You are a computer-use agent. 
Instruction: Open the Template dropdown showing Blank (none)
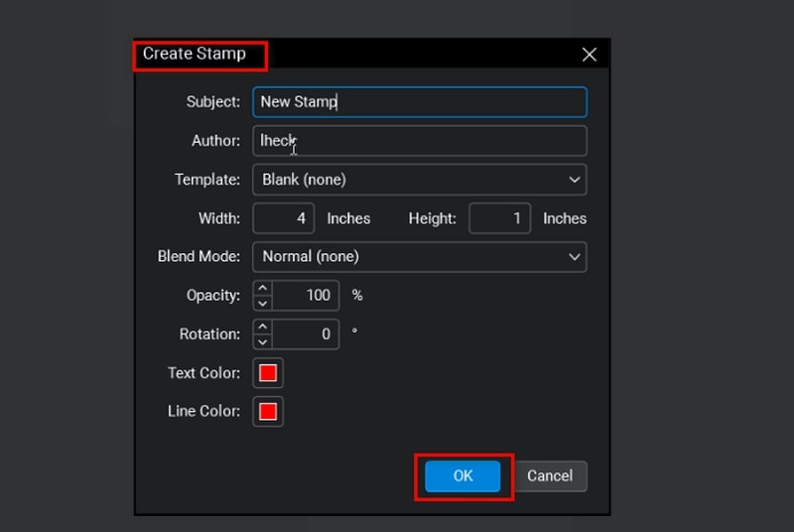[x=419, y=180]
